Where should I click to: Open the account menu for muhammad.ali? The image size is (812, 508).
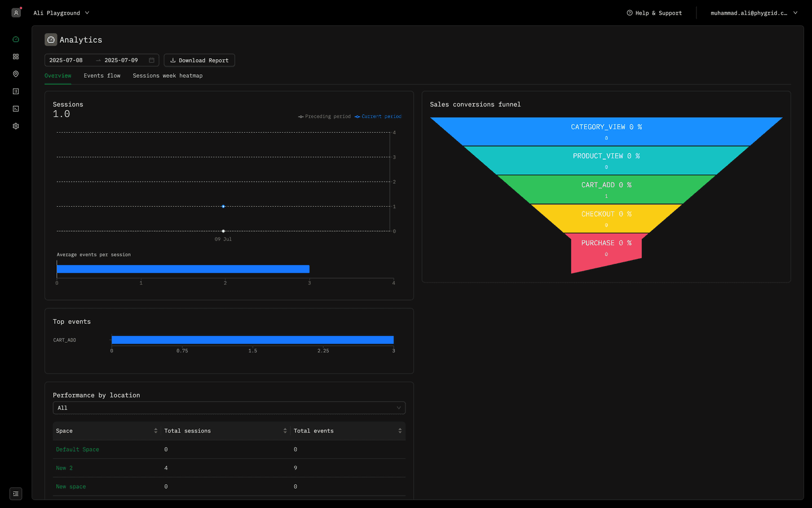754,12
